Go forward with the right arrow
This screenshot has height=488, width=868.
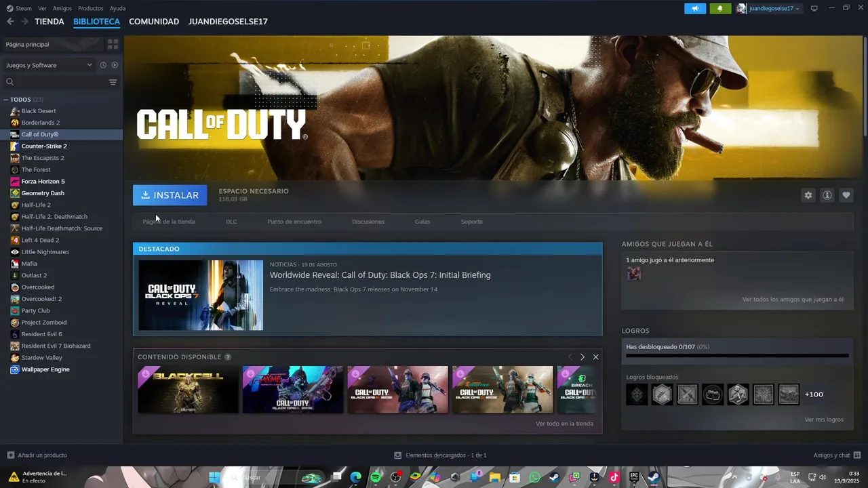tap(24, 22)
